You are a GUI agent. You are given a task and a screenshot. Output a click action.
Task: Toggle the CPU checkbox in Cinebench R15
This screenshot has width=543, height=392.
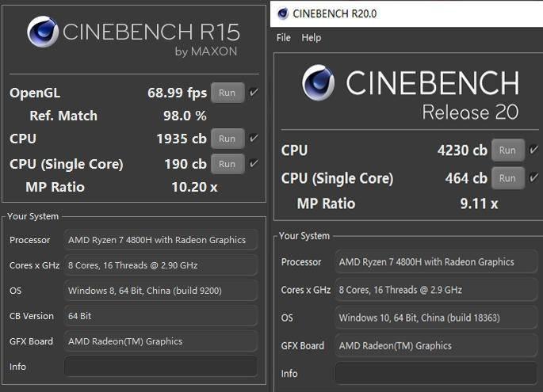click(254, 139)
